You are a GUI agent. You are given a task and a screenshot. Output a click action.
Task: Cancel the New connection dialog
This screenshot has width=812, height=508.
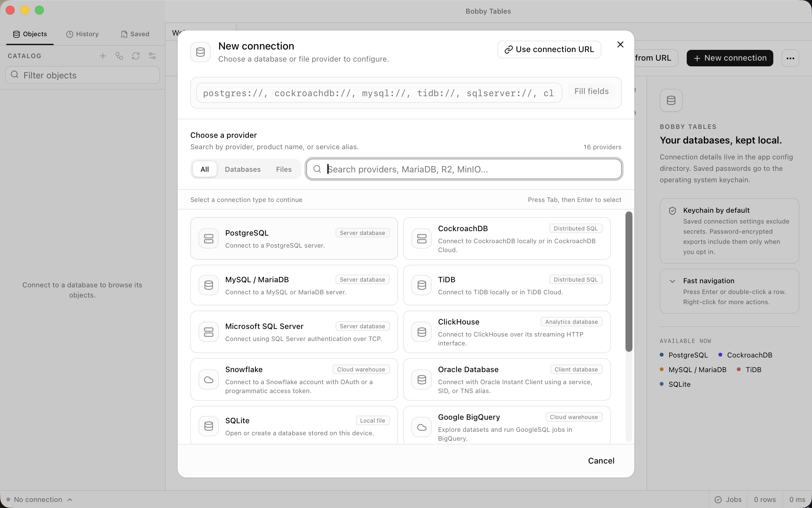pos(601,461)
